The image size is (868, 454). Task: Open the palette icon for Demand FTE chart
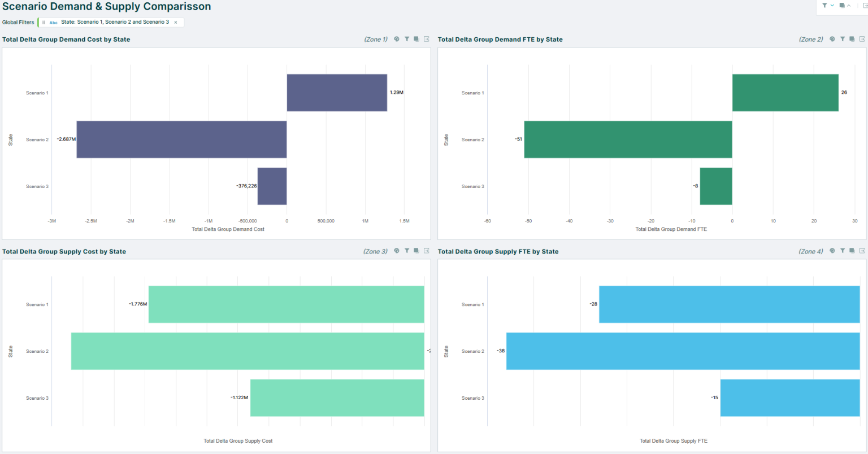pyautogui.click(x=832, y=39)
